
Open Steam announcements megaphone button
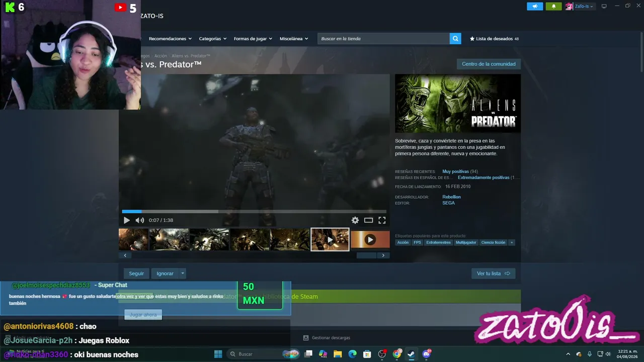pos(535,6)
